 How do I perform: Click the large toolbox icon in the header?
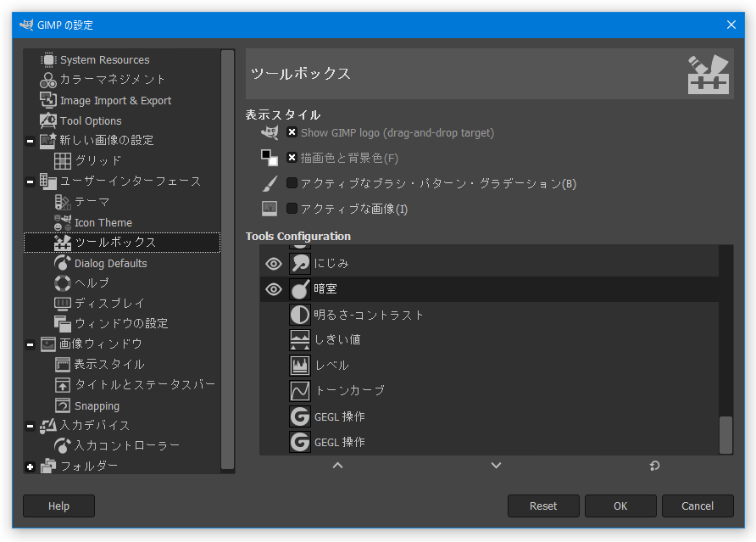(x=709, y=74)
